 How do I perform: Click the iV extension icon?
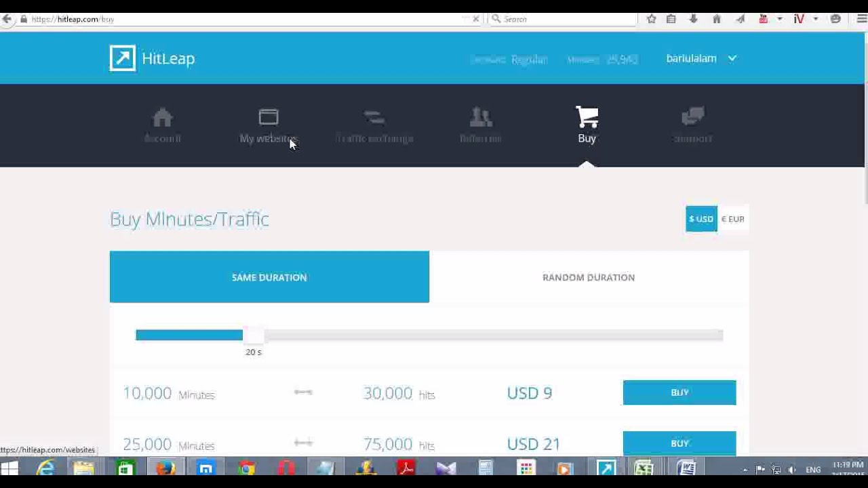tap(799, 19)
